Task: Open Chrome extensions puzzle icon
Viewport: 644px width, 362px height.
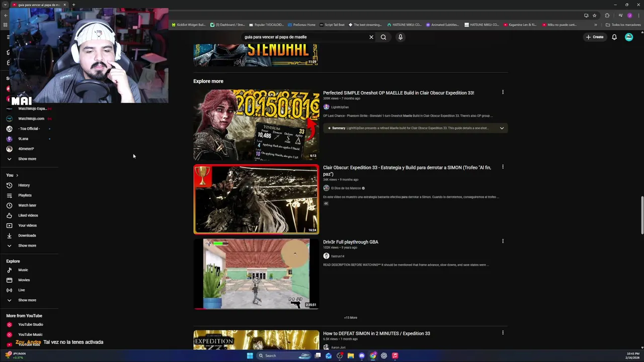Action: [x=607, y=15]
